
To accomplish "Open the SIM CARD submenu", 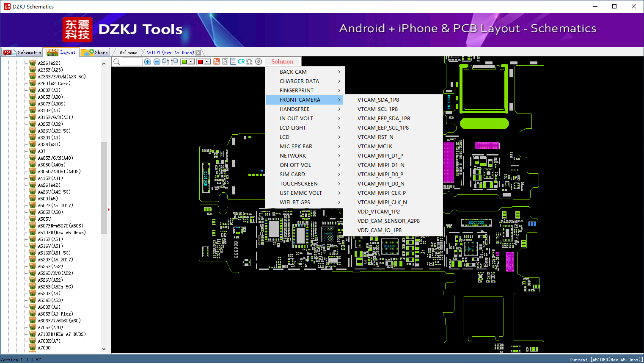I will point(305,175).
